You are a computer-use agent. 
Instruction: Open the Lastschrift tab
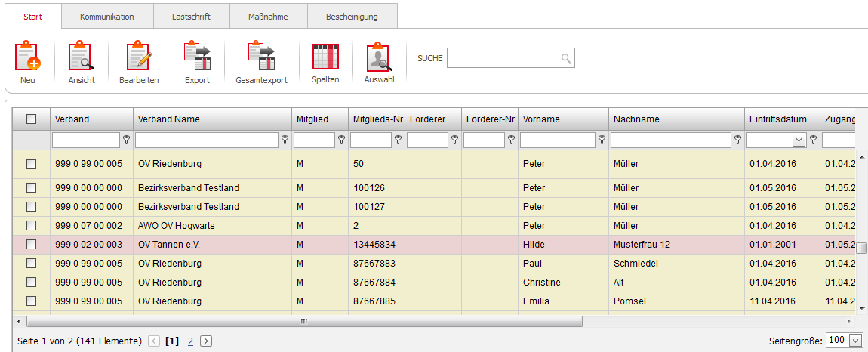point(191,17)
